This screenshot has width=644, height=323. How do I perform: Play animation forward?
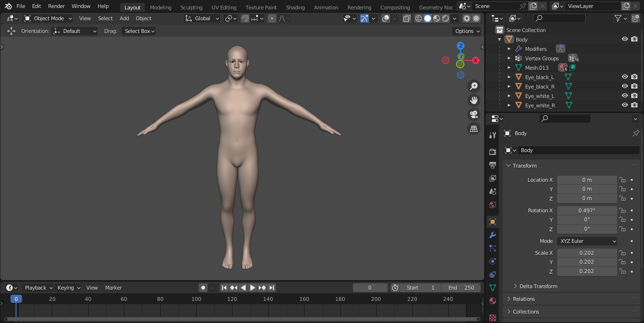253,288
